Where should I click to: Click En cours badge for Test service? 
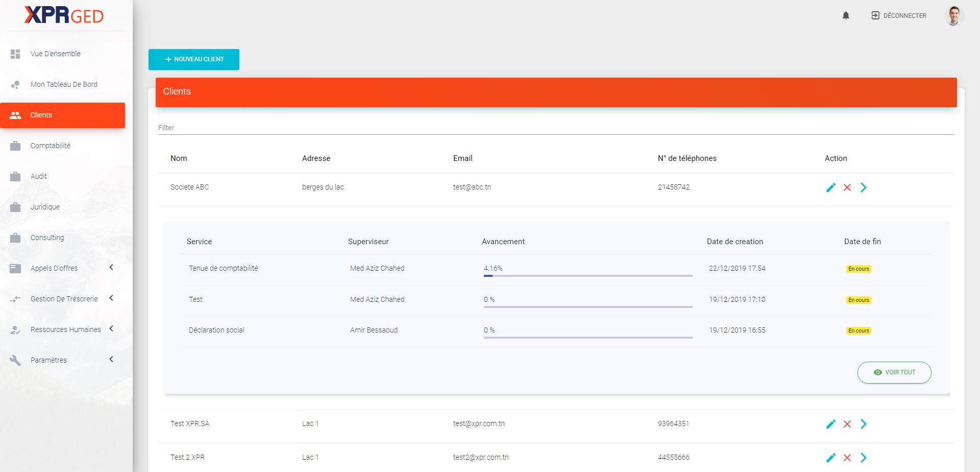click(859, 300)
